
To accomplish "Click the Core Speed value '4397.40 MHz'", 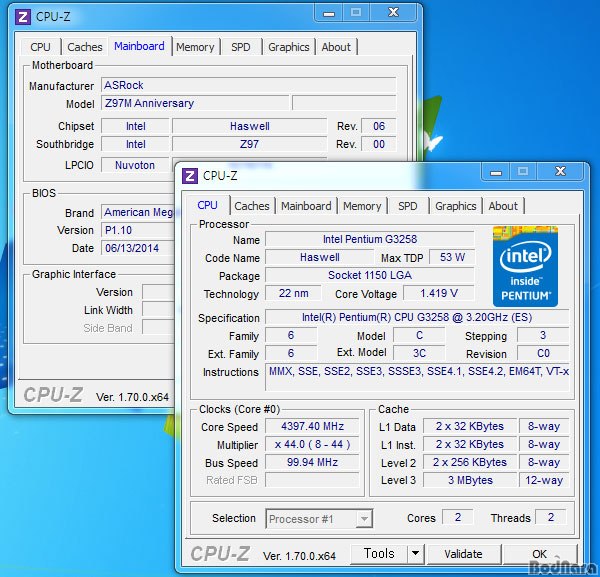I will [x=312, y=426].
